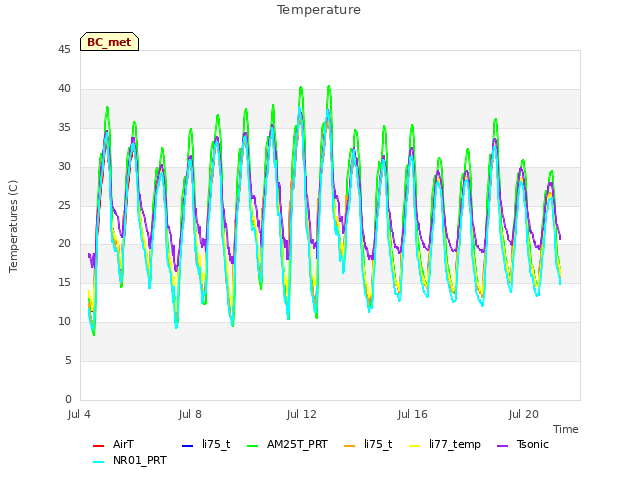Click the 35 y-axis tick label
This screenshot has width=640, height=480.
(x=64, y=128)
